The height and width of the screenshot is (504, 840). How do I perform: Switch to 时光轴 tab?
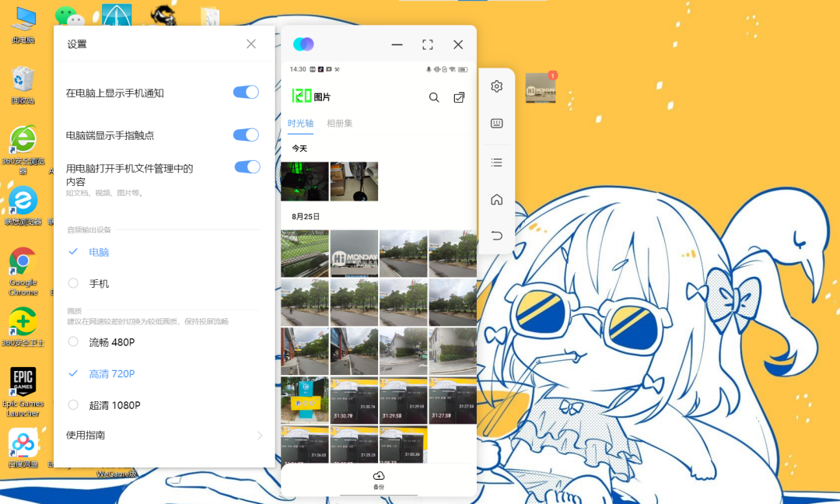[300, 123]
